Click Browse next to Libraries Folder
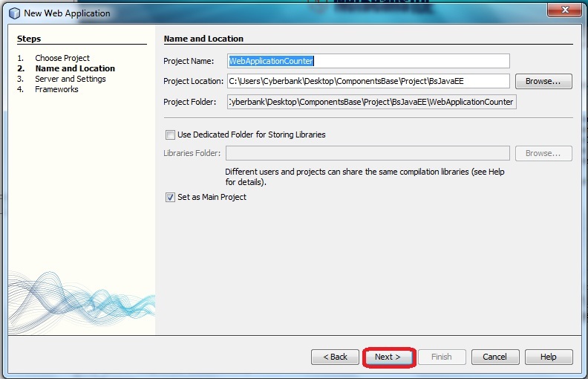This screenshot has width=588, height=379. 543,153
